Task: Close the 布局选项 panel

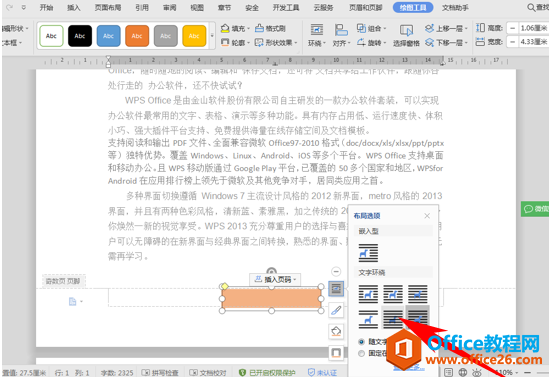Action: pyautogui.click(x=427, y=216)
